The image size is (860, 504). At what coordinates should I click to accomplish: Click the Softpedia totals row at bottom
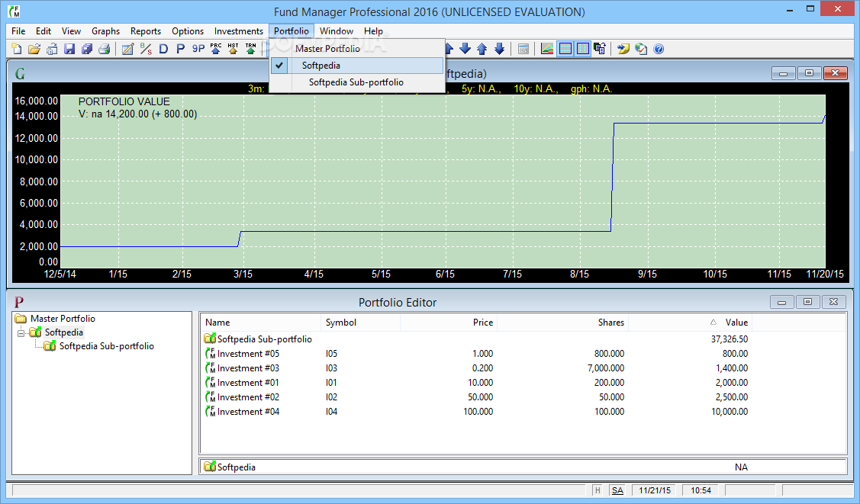(523, 467)
